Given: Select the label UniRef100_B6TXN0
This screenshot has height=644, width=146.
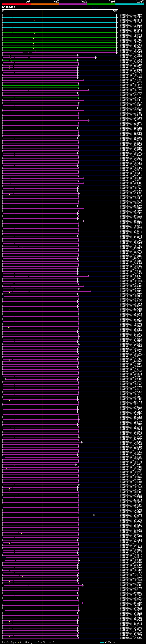Looking at the screenshot, I should (x=131, y=40).
